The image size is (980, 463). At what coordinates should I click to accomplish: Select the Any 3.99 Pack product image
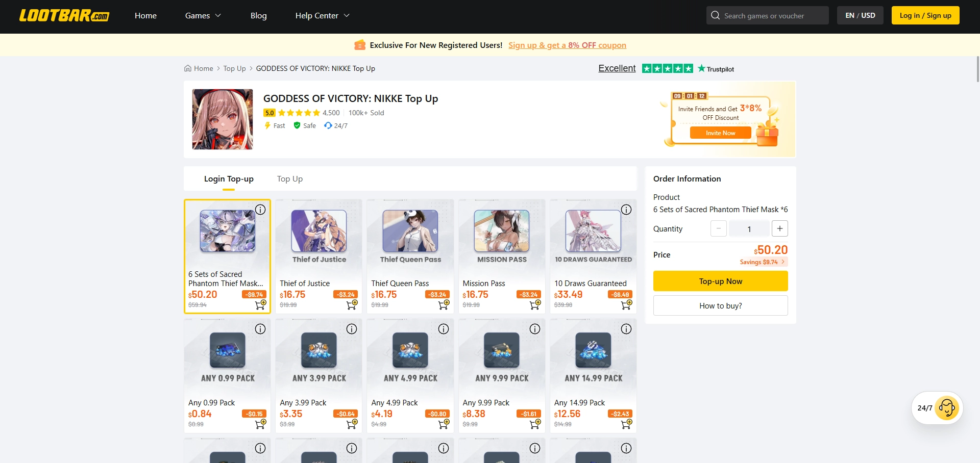[x=319, y=350]
